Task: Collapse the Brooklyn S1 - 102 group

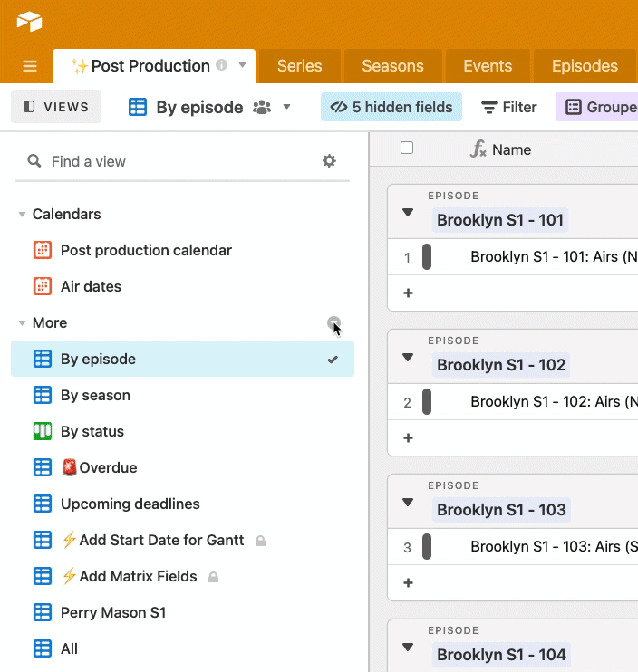Action: (x=408, y=357)
